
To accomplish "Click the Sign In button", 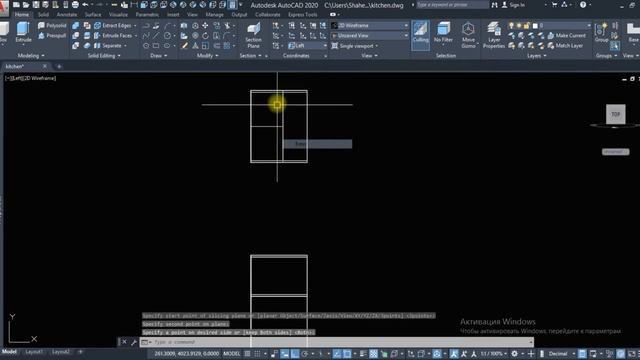I will [x=513, y=5].
